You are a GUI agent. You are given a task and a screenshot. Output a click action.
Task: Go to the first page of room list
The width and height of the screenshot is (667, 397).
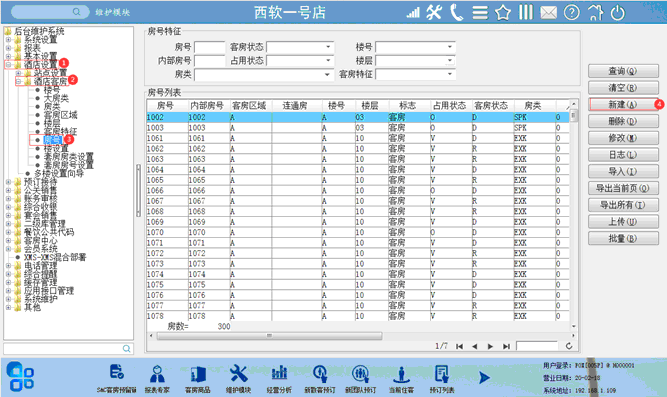click(459, 346)
